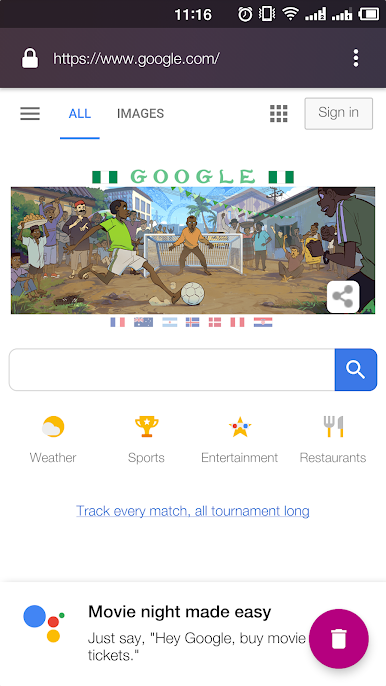Select the ALL tab
This screenshot has width=386, height=686.
point(80,114)
